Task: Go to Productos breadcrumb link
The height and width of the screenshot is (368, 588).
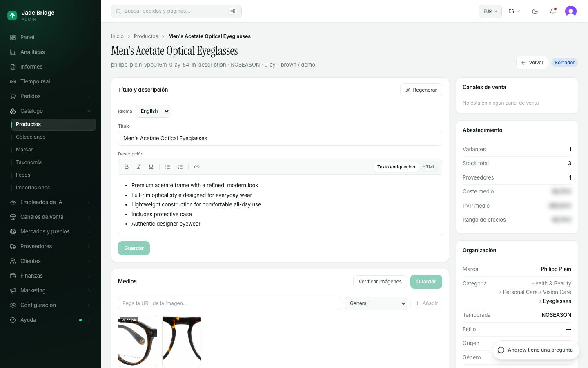Action: coord(146,36)
